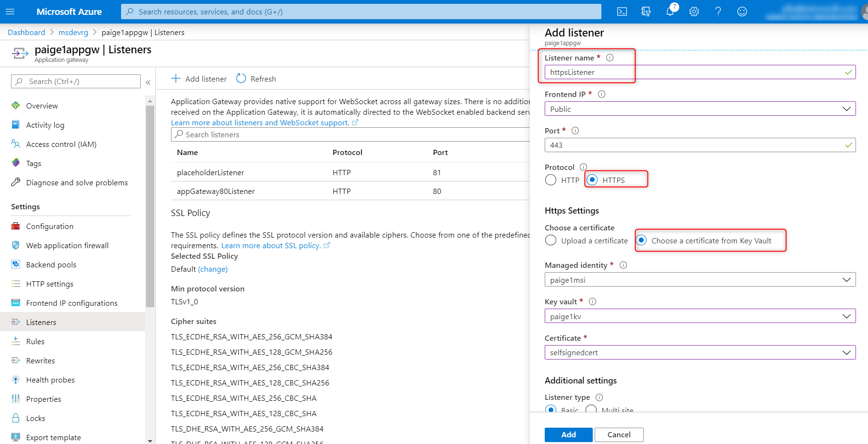The image size is (868, 444).
Task: Click the Frontend IP info icon
Action: [x=601, y=94]
